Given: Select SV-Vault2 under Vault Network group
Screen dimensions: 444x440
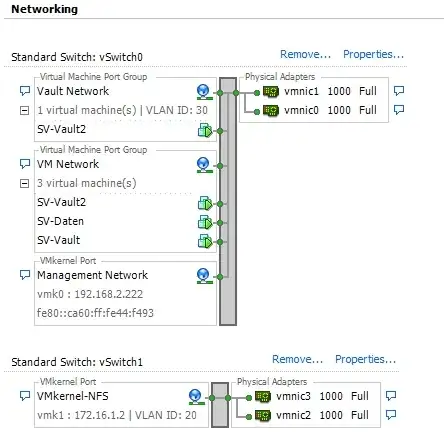Looking at the screenshot, I should (x=62, y=129).
